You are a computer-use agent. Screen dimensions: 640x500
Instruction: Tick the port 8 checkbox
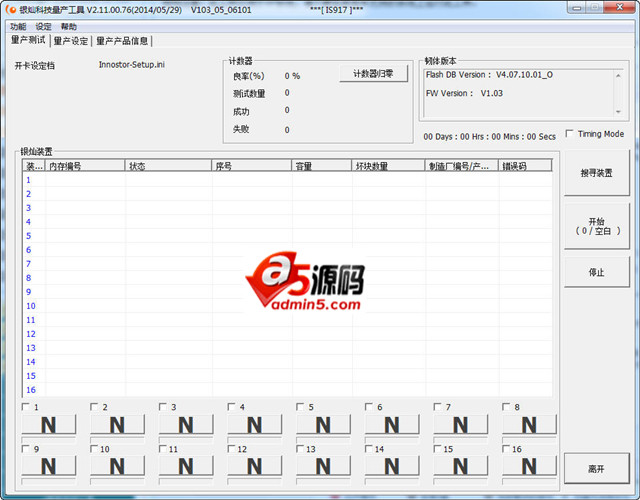tap(506, 407)
